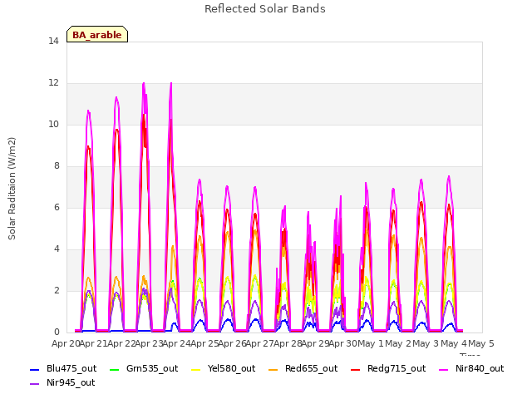Viewport: 532px width, 399px height.
Task: Click the Apr 24 x-axis tick label
Action: [176, 343]
